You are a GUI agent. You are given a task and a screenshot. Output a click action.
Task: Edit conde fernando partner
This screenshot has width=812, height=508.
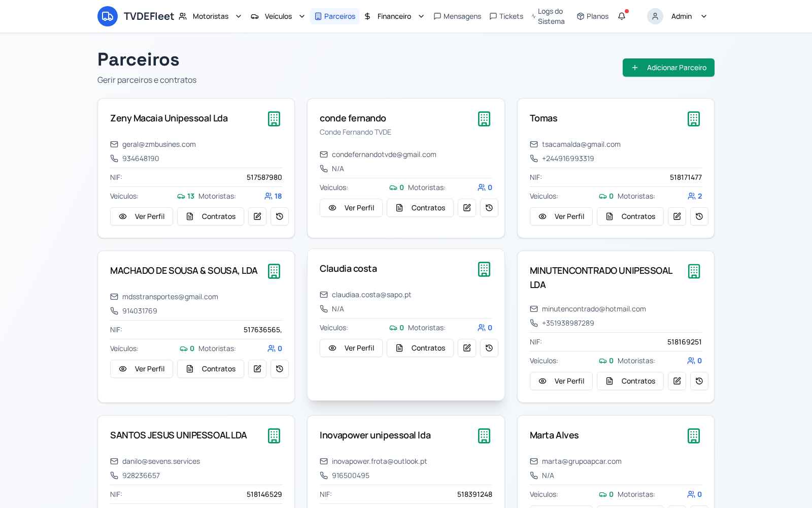[x=467, y=208]
